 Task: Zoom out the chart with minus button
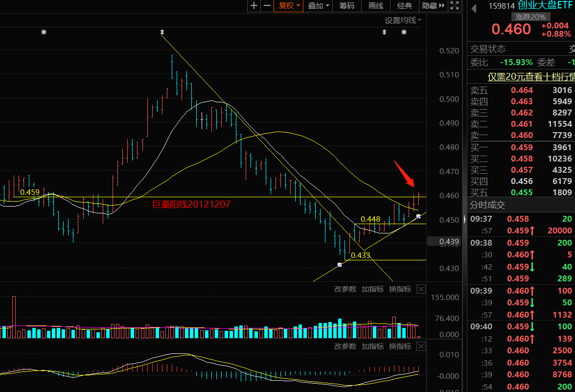(x=267, y=6)
